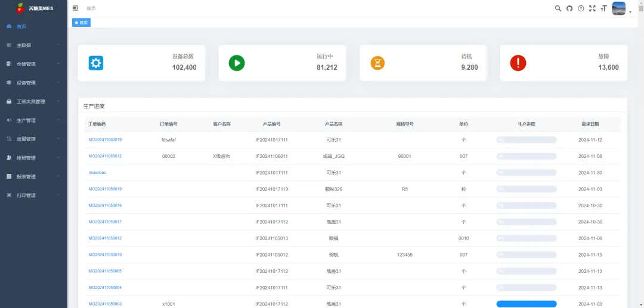This screenshot has width=644, height=308.
Task: Open the miaomiao work order link
Action: [x=98, y=173]
